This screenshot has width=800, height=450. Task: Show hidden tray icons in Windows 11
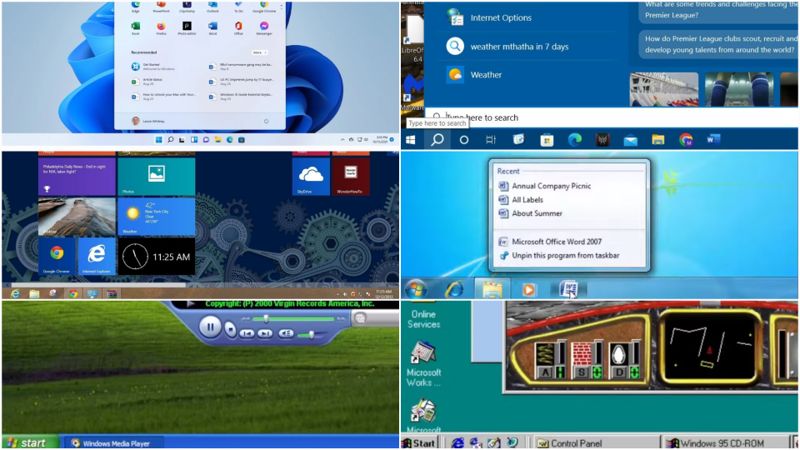click(342, 139)
